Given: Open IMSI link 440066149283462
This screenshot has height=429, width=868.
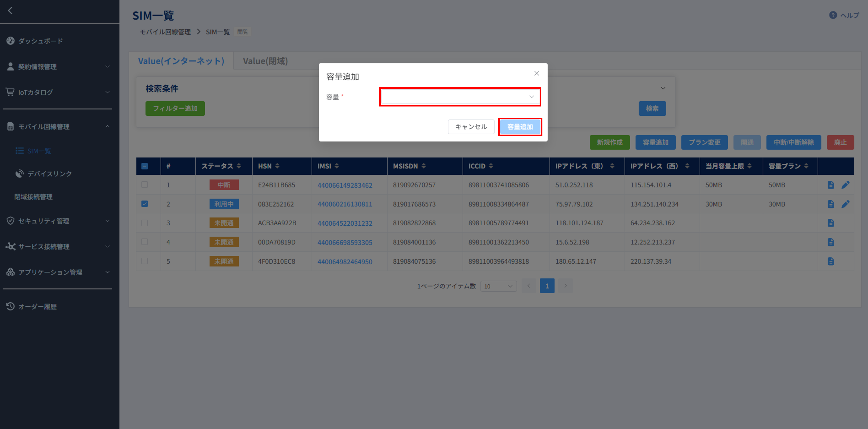Looking at the screenshot, I should click(344, 185).
